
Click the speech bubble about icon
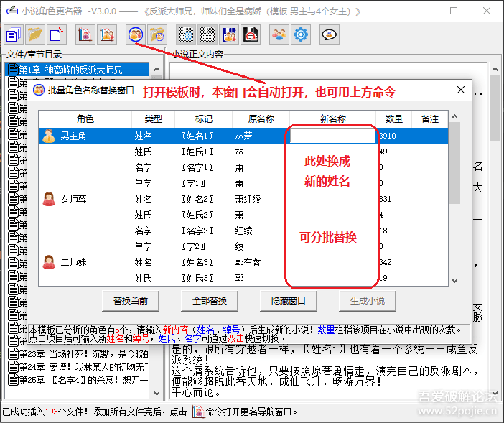point(329,34)
